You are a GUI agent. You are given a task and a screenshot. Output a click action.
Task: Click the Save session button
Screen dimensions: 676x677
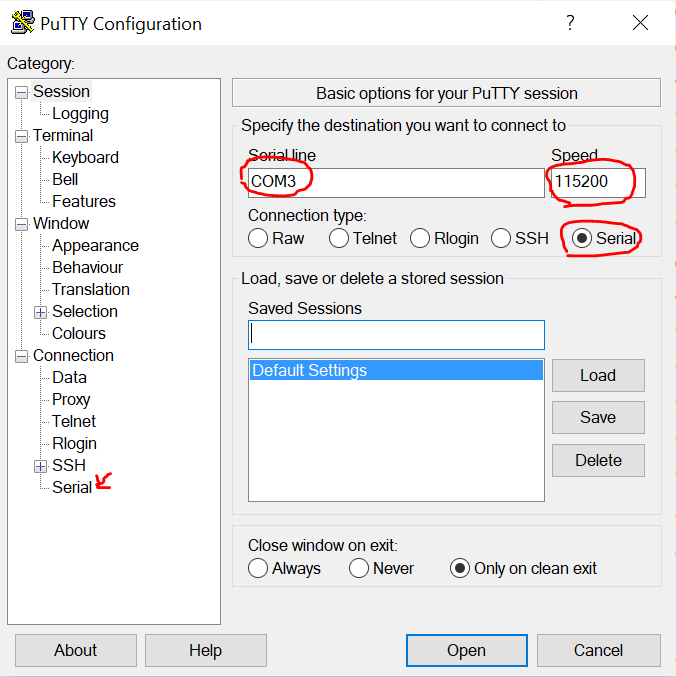tap(598, 417)
